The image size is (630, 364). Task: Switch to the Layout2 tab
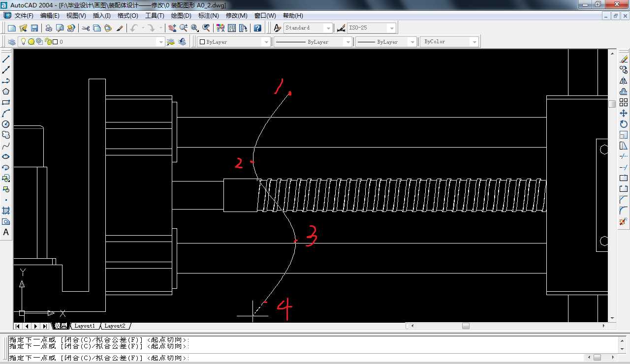tap(115, 326)
